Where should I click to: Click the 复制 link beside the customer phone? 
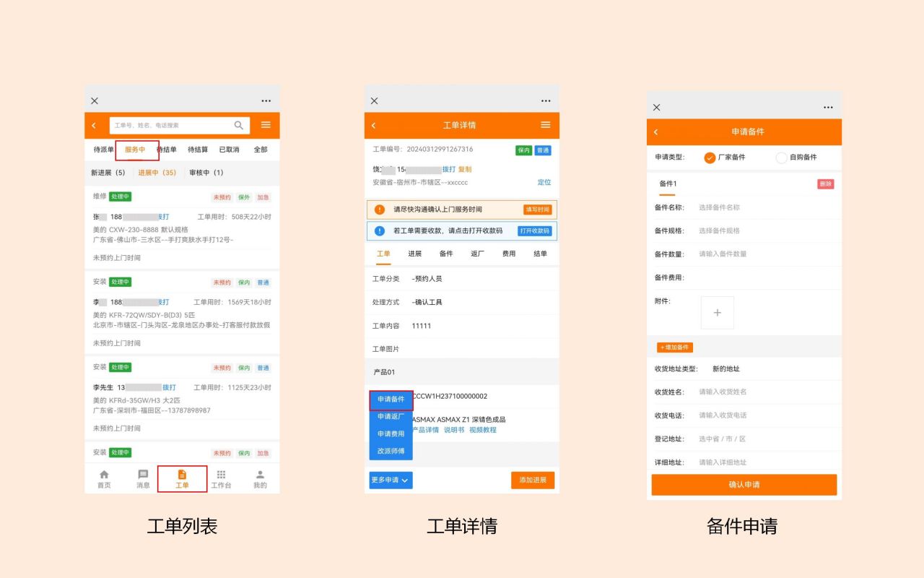465,169
